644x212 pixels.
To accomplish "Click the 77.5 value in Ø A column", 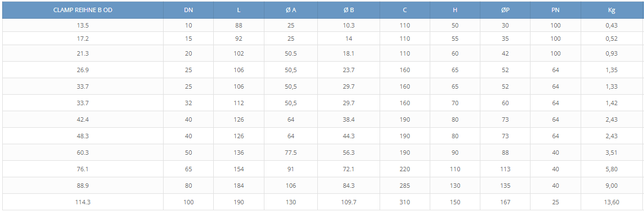I will [291, 153].
